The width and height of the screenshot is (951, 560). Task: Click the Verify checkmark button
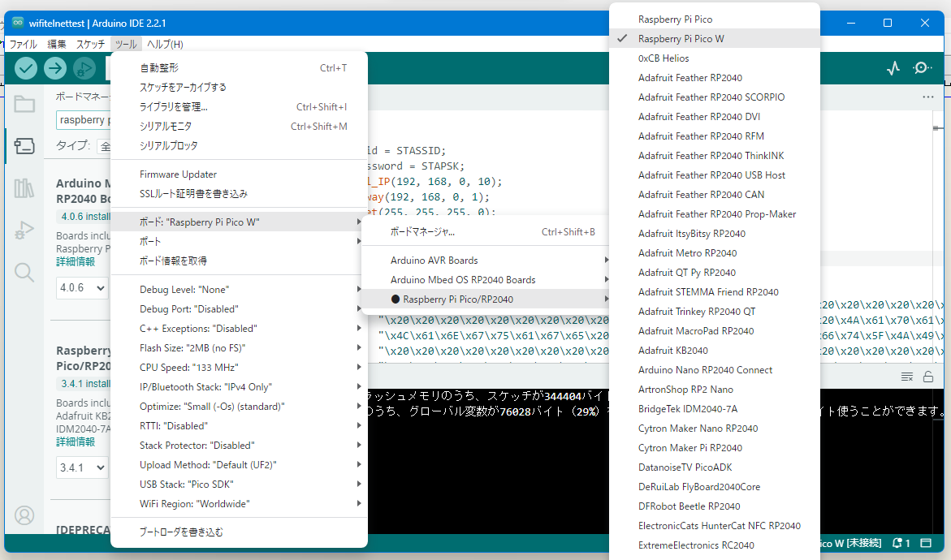(x=26, y=68)
